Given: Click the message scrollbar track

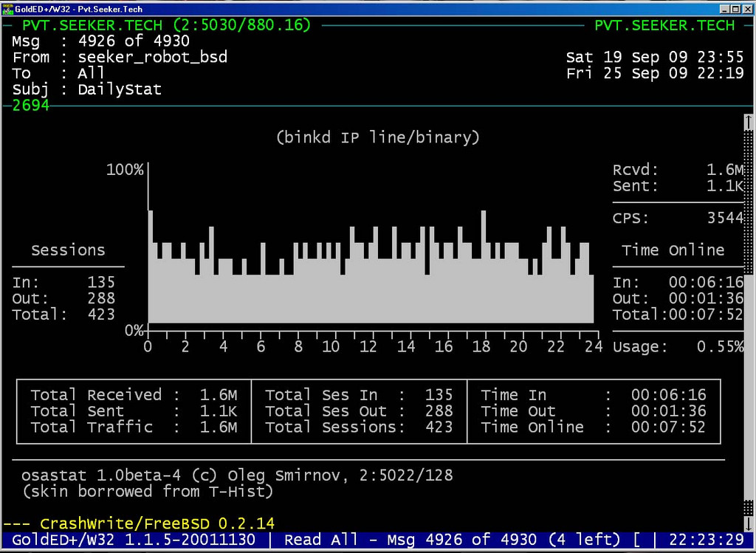Looking at the screenshot, I should pos(749,317).
